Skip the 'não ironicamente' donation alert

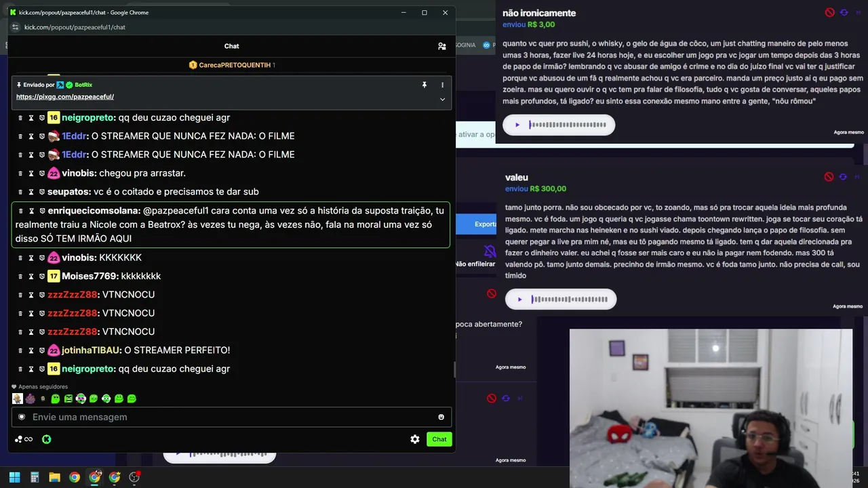tap(857, 12)
